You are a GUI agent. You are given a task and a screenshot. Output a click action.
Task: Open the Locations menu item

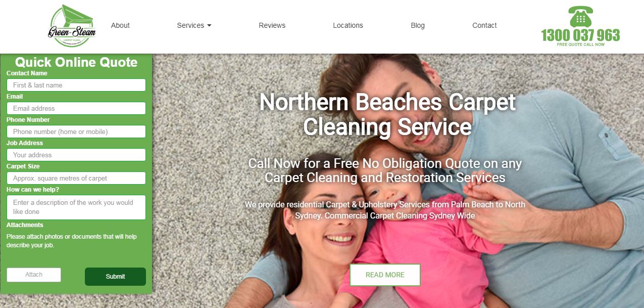tap(348, 25)
